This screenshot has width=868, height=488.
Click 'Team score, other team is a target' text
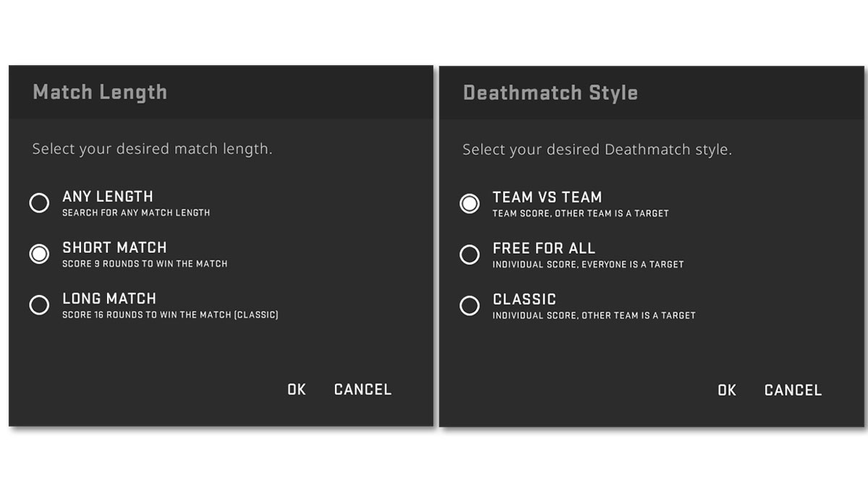coord(581,213)
